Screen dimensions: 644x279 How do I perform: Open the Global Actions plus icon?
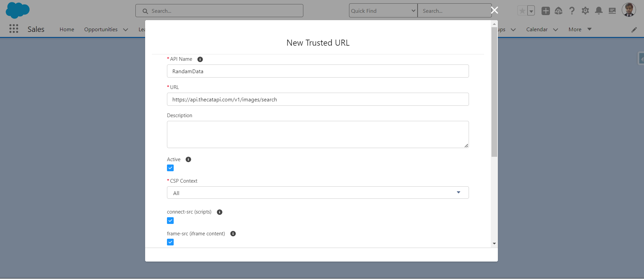[546, 11]
